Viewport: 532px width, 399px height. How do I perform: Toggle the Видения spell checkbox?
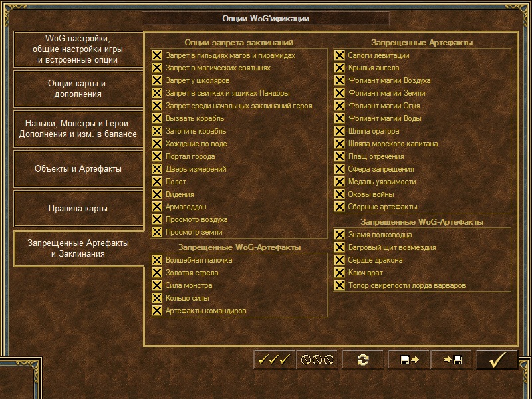click(x=157, y=194)
